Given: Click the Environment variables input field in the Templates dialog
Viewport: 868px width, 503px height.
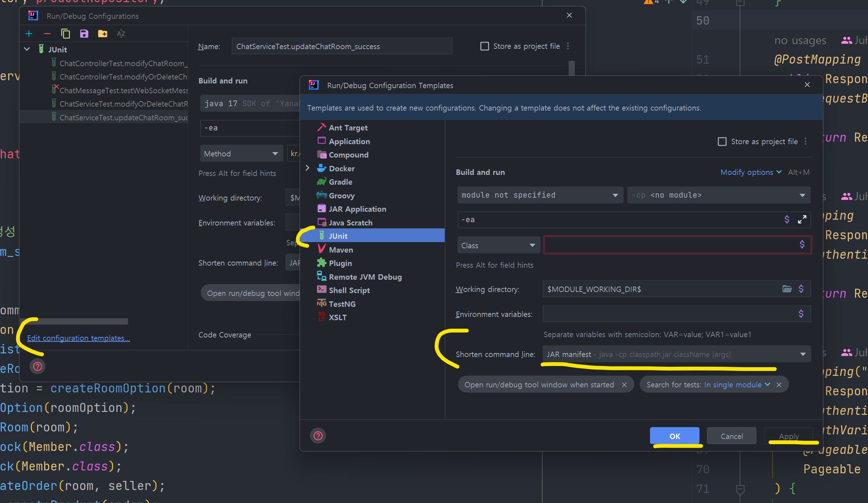Looking at the screenshot, I should (x=669, y=314).
